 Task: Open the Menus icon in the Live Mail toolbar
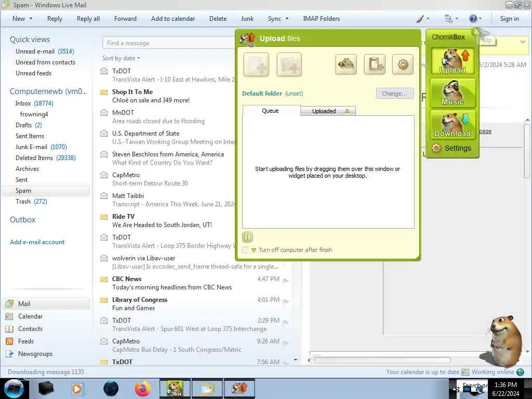tap(448, 19)
